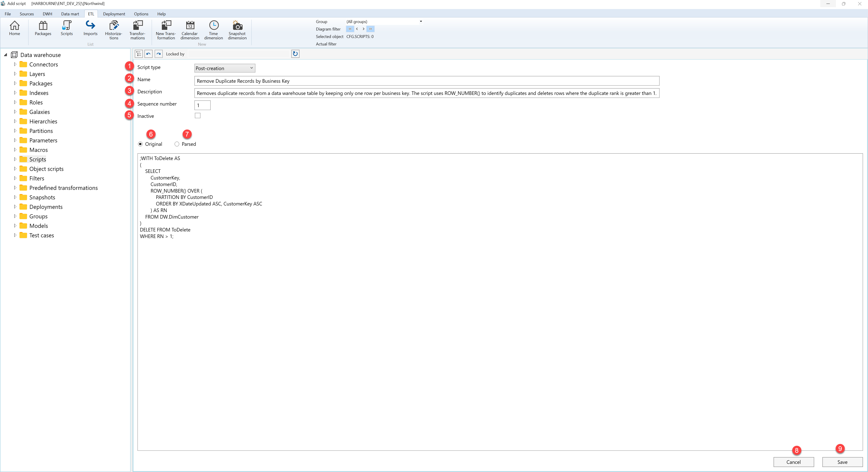This screenshot has height=472, width=868.
Task: Expand the Deployments tree node
Action: 15,207
